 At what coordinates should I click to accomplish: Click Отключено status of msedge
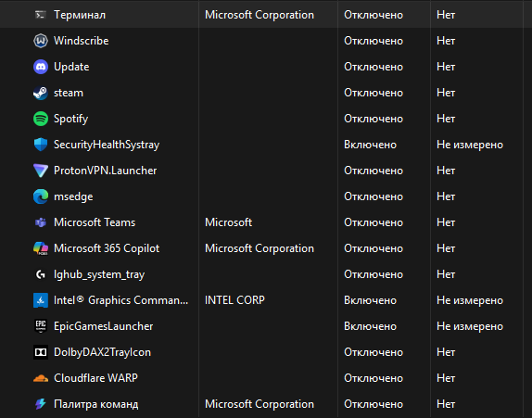pos(374,196)
